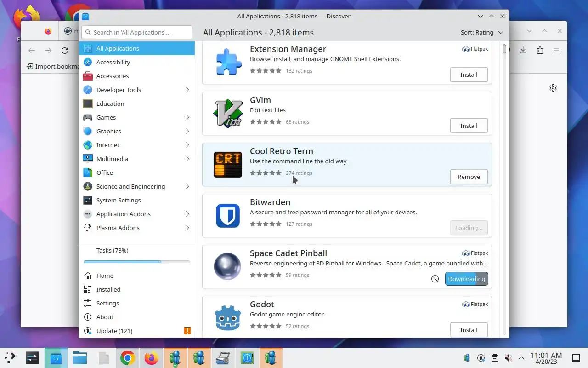Click the Tasks (73%) label
The width and height of the screenshot is (588, 368).
(112, 250)
